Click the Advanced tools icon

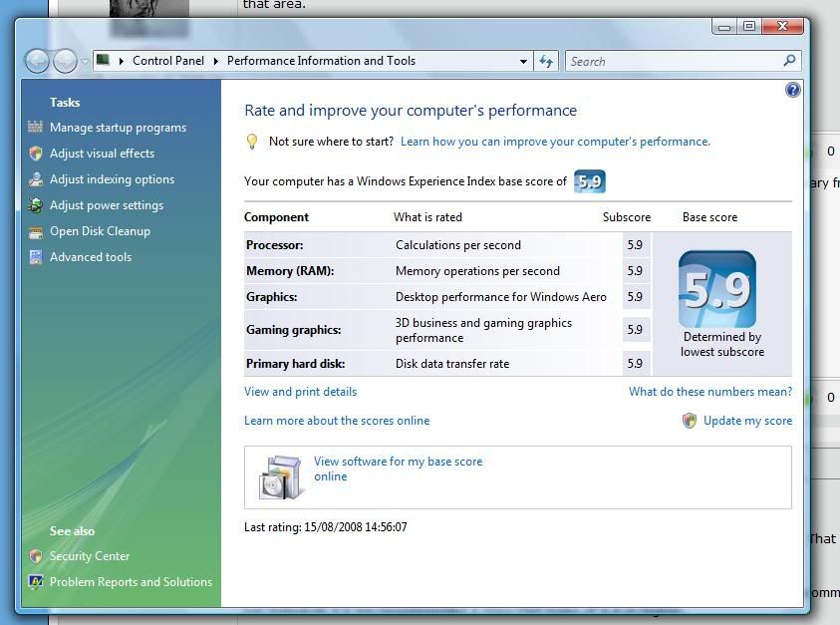(x=36, y=257)
